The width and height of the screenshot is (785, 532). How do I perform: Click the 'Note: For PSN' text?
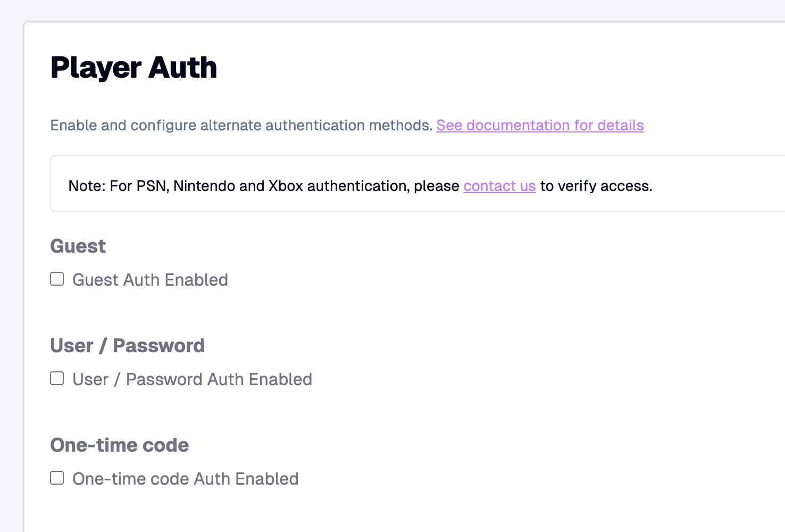click(118, 186)
